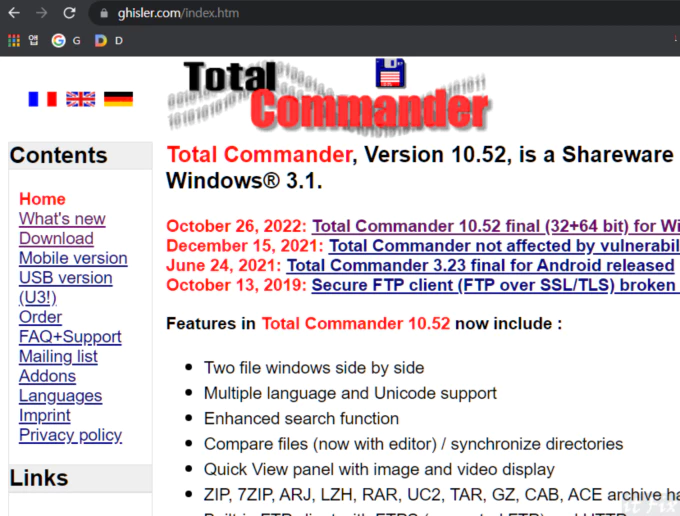Click the Links sidebar heading
680x516 pixels.
(39, 478)
